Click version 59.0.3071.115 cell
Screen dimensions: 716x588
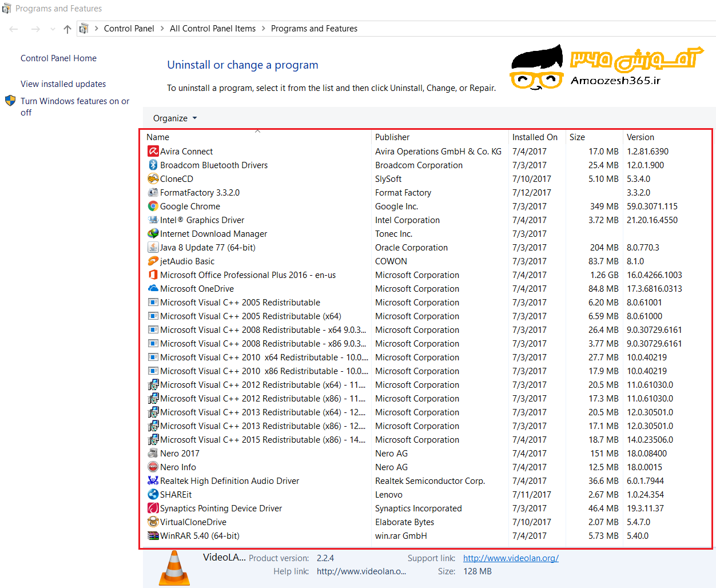652,206
